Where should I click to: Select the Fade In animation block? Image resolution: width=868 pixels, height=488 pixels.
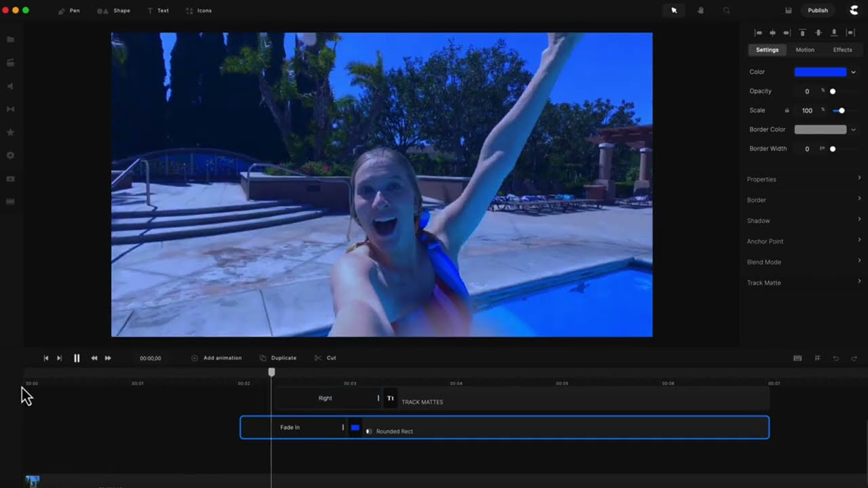(293, 428)
